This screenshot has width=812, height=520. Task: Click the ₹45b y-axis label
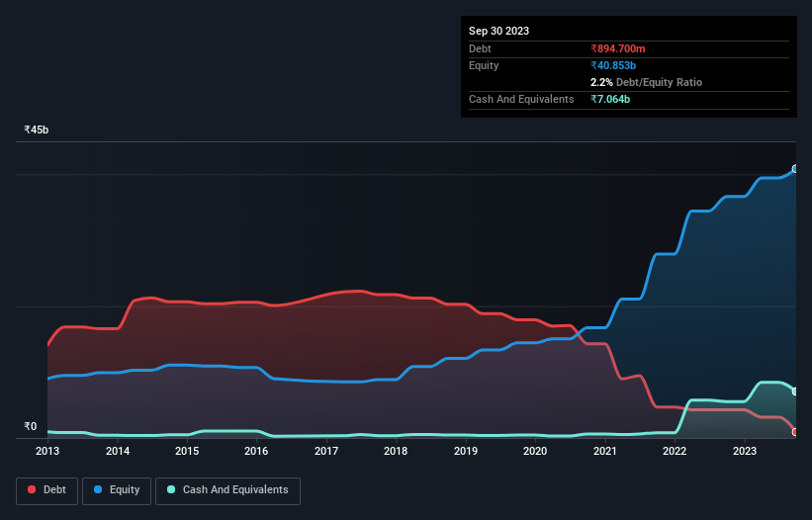(37, 130)
